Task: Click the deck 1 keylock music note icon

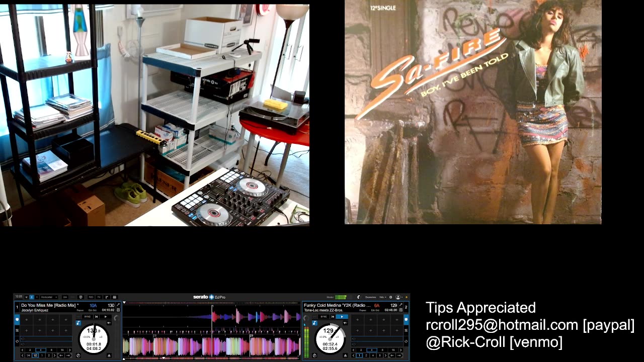Action: point(78,323)
